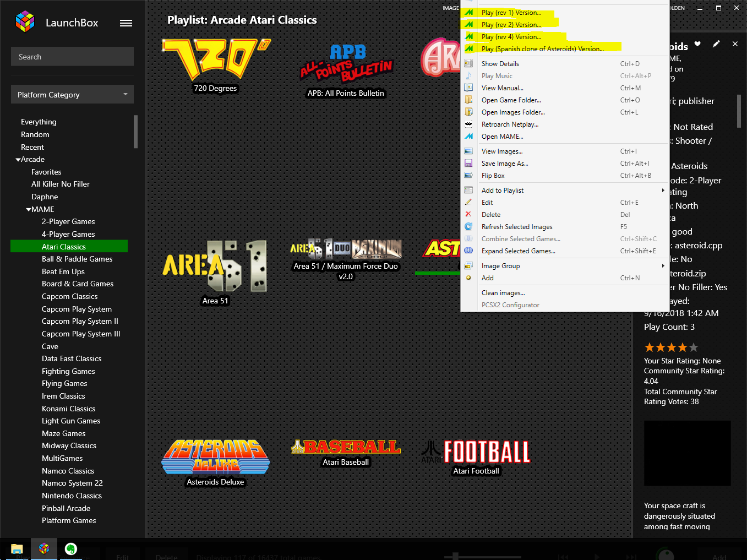Expand the Image Group submenu arrow
This screenshot has height=560, width=747.
tap(663, 265)
